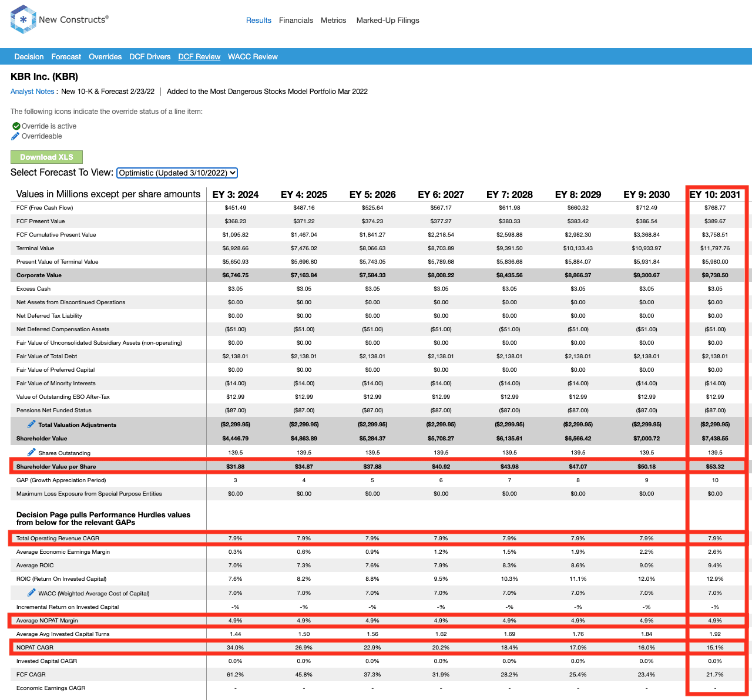Viewport: 752px width, 700px height.
Task: Click pencil icon beside Total Valuation Adjustments
Action: tap(32, 424)
